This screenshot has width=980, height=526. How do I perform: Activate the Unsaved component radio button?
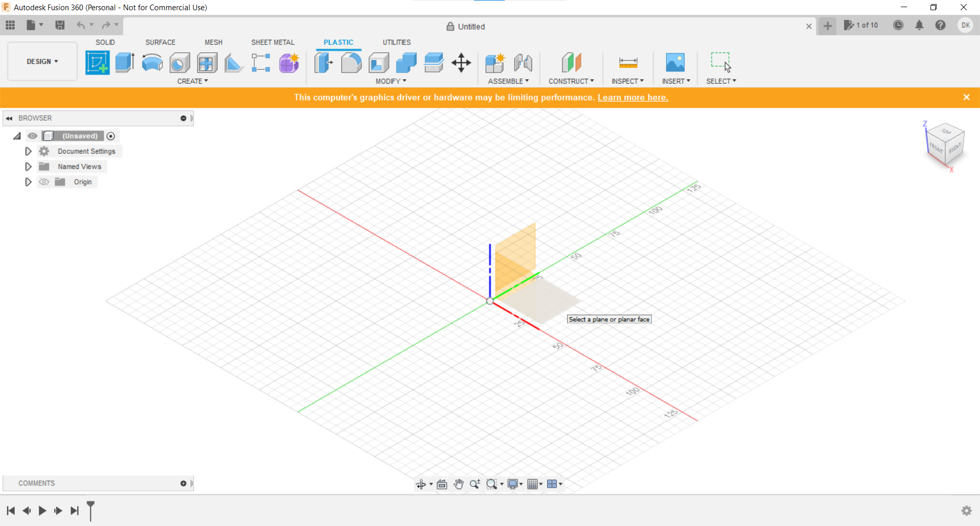pos(111,136)
